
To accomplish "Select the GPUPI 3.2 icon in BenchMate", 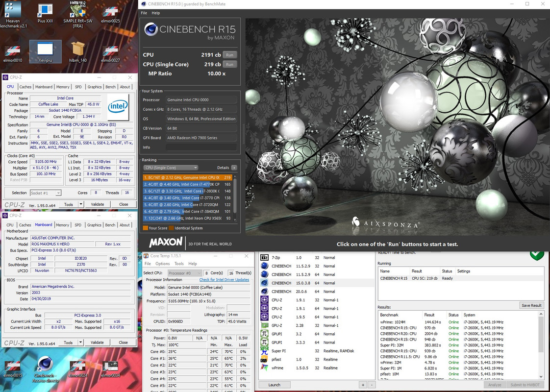I will (x=265, y=334).
